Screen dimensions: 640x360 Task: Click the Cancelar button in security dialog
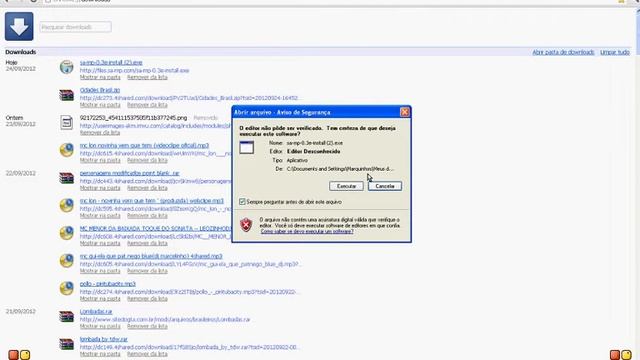point(384,186)
